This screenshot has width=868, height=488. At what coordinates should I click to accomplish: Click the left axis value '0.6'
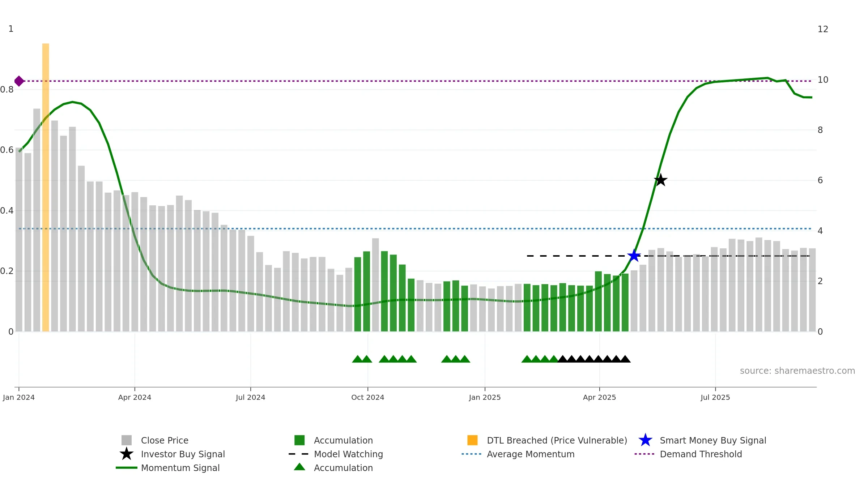(x=7, y=150)
